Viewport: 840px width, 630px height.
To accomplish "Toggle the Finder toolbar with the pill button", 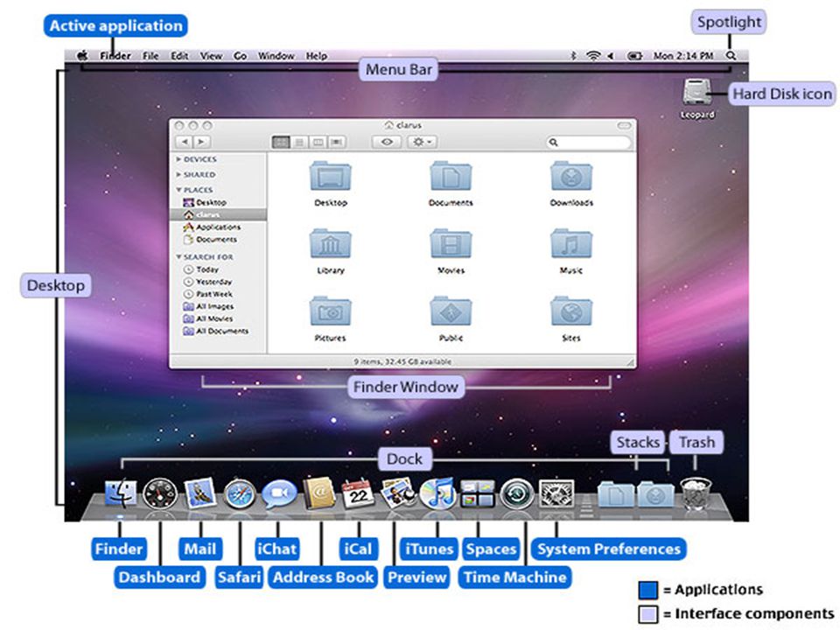I will [624, 125].
